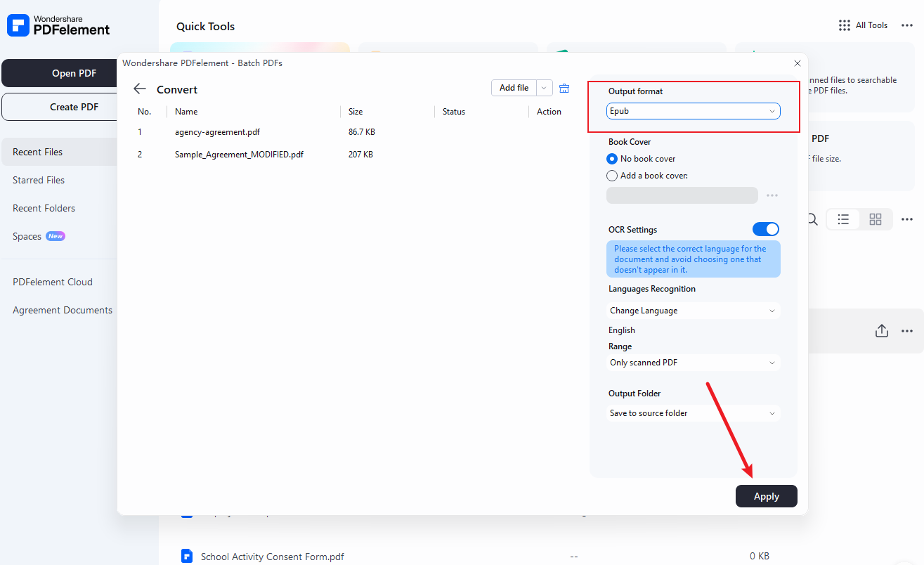Open Agreement Documents in sidebar
This screenshot has width=924, height=565.
tap(63, 310)
